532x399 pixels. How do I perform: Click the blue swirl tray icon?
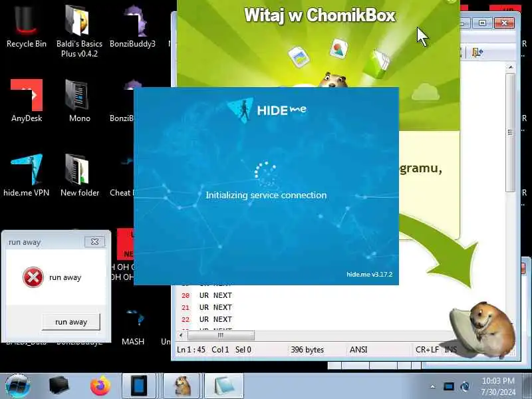point(465,386)
